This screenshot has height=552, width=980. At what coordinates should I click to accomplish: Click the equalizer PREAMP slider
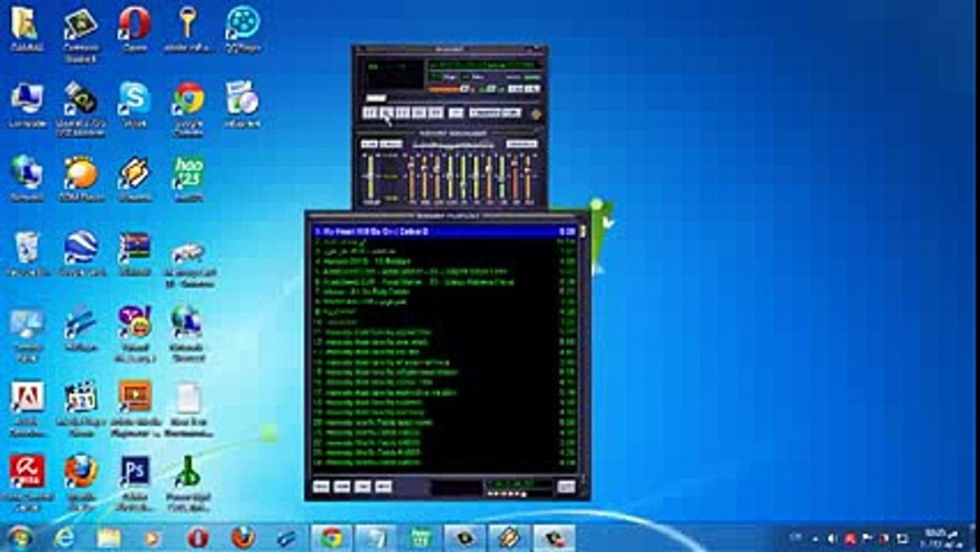click(370, 177)
